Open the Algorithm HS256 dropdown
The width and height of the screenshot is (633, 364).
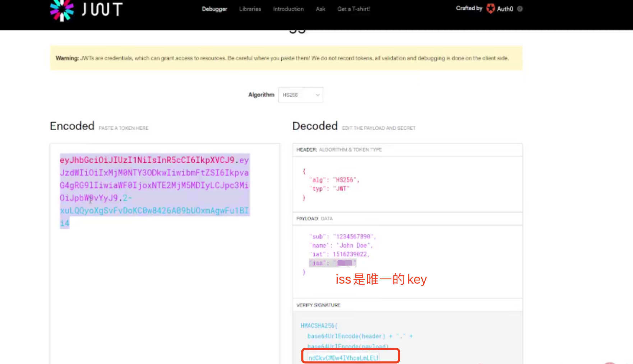pyautogui.click(x=300, y=95)
